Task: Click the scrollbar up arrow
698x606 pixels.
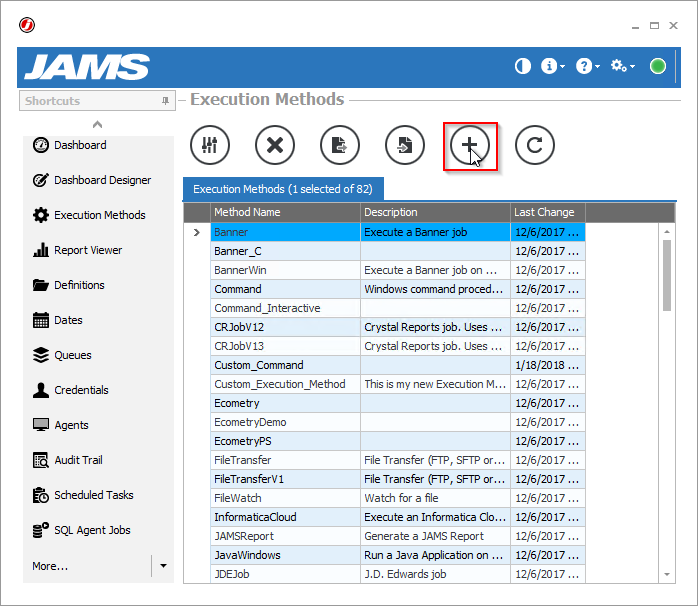Action: (666, 232)
